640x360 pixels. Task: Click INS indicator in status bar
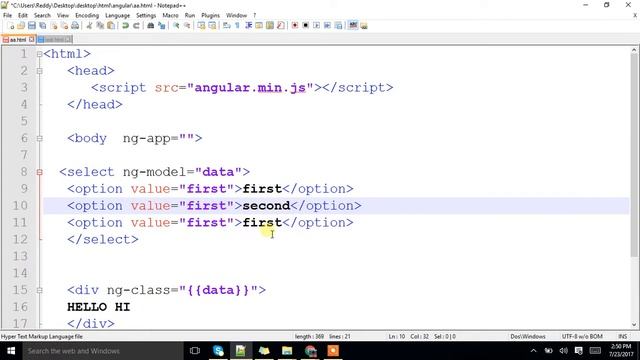[x=622, y=336]
